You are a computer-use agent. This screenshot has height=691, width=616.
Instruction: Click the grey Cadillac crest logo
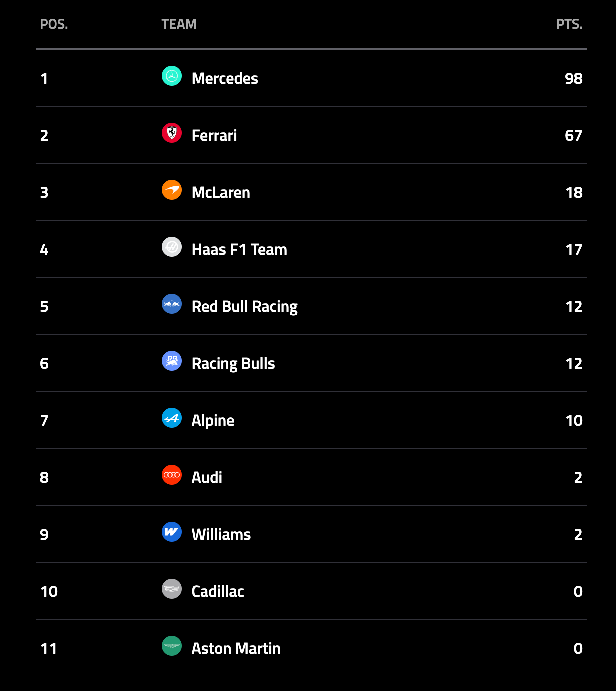[x=172, y=589]
